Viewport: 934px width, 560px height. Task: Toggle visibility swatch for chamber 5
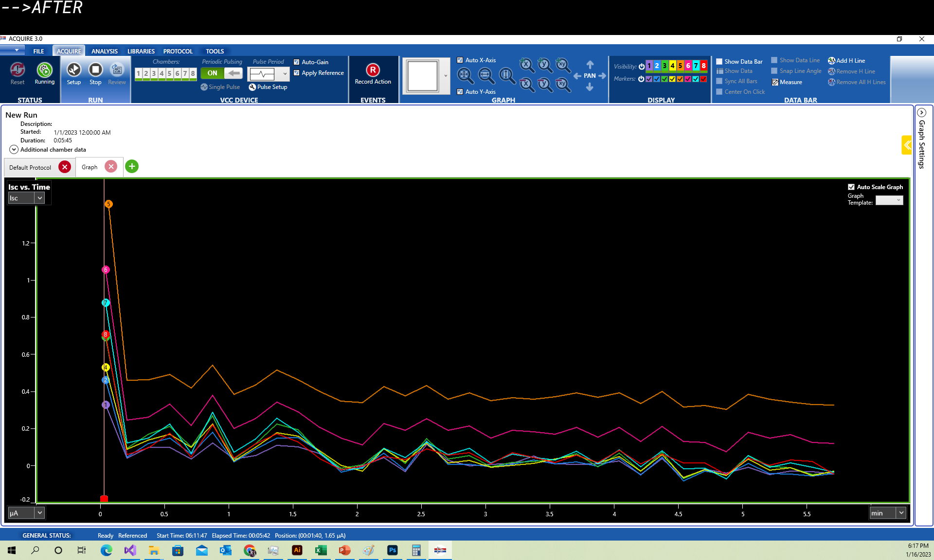point(680,66)
